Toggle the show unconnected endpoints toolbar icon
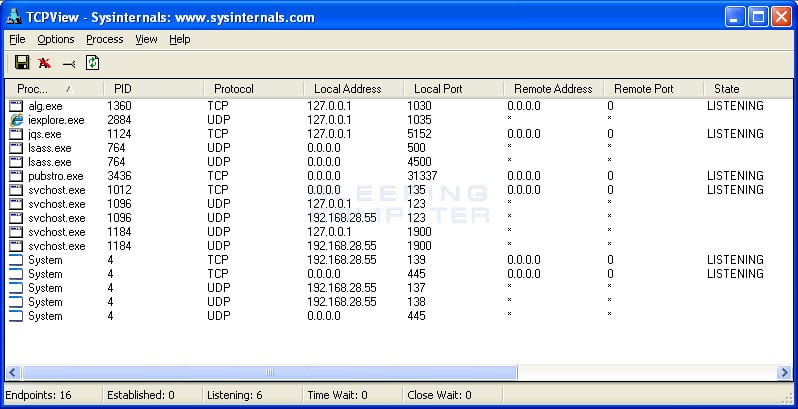 69,64
